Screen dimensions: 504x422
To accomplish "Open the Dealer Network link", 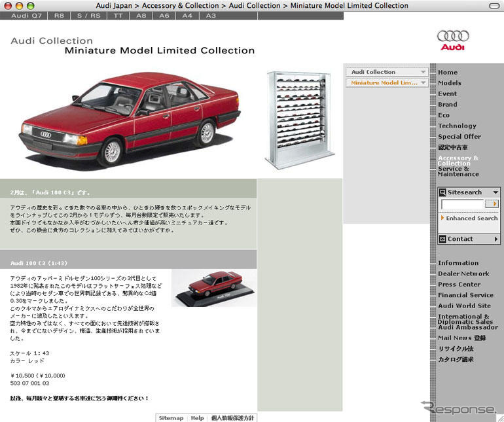I will 463,274.
